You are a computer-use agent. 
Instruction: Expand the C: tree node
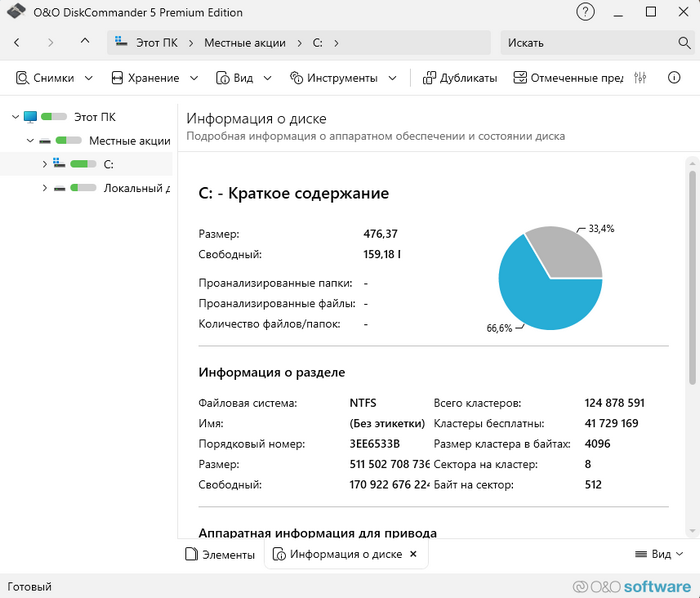(x=45, y=164)
